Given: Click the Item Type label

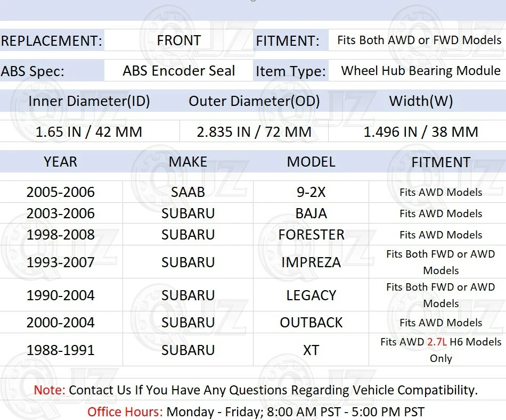Looking at the screenshot, I should [x=290, y=71].
